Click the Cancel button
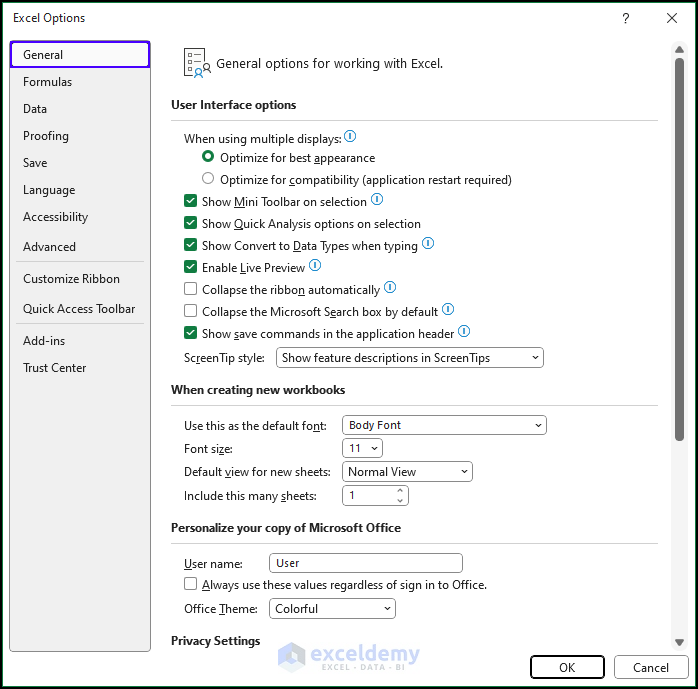This screenshot has height=689, width=698. [651, 667]
